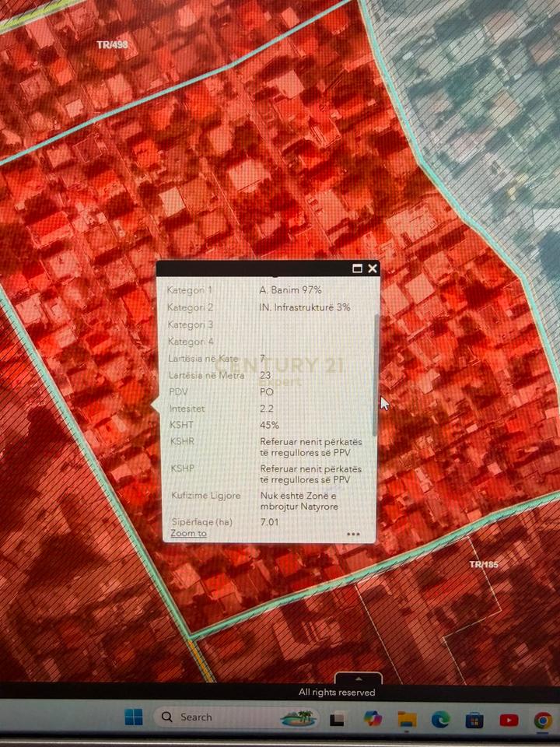Open YouTube app from taskbar
Image resolution: width=560 pixels, height=747 pixels.
click(x=509, y=720)
